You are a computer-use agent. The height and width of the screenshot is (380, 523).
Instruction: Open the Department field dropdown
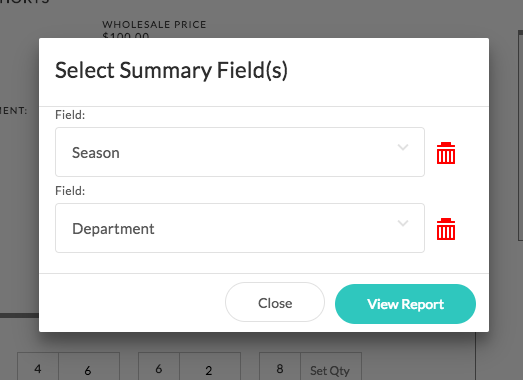pos(240,228)
